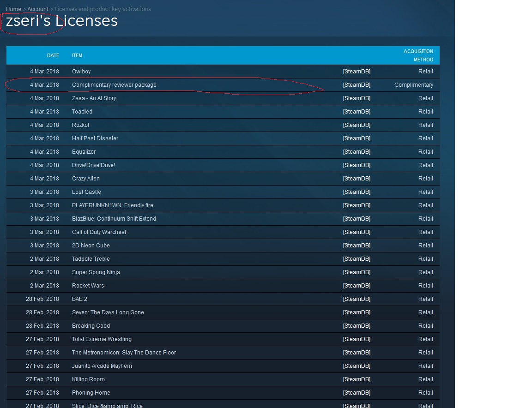Viewport: 532px width, 408px height.
Task: Open SteamDB link for Tadpole Treble
Action: 357,259
